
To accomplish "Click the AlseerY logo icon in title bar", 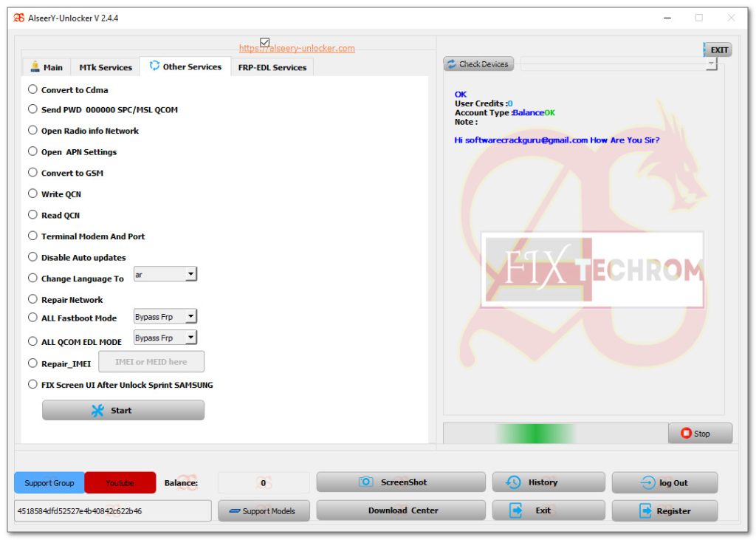I will pyautogui.click(x=18, y=18).
